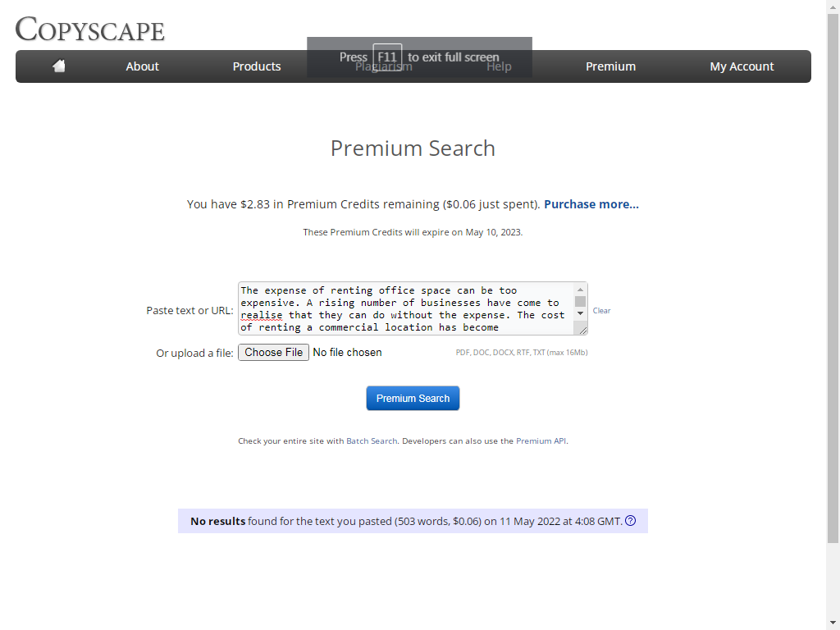Go to the home icon in navbar
This screenshot has width=840, height=630.
coord(59,66)
